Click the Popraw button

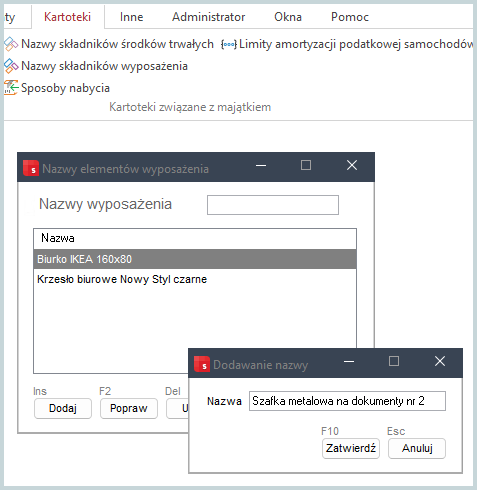tap(129, 408)
